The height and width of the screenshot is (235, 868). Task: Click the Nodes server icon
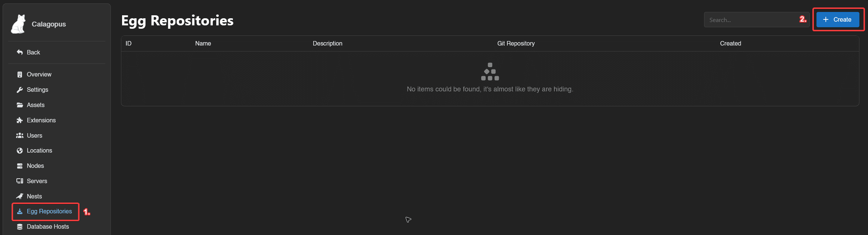[20, 166]
